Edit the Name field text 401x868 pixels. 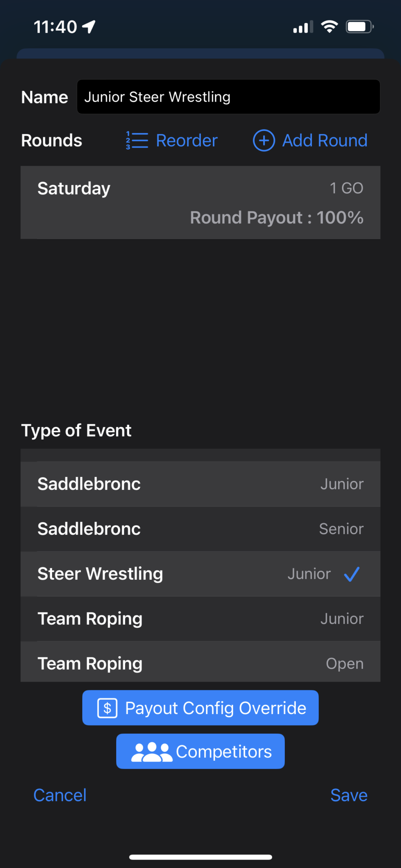pos(228,97)
